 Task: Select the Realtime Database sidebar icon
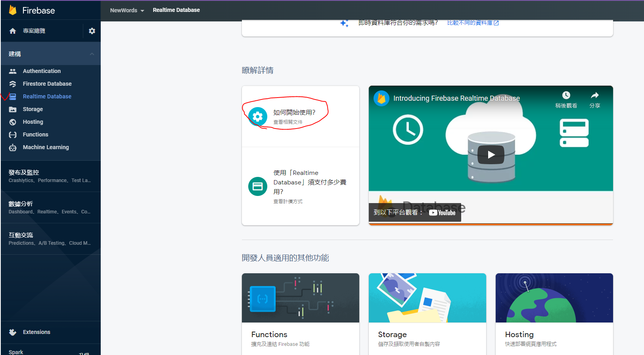[x=13, y=96]
